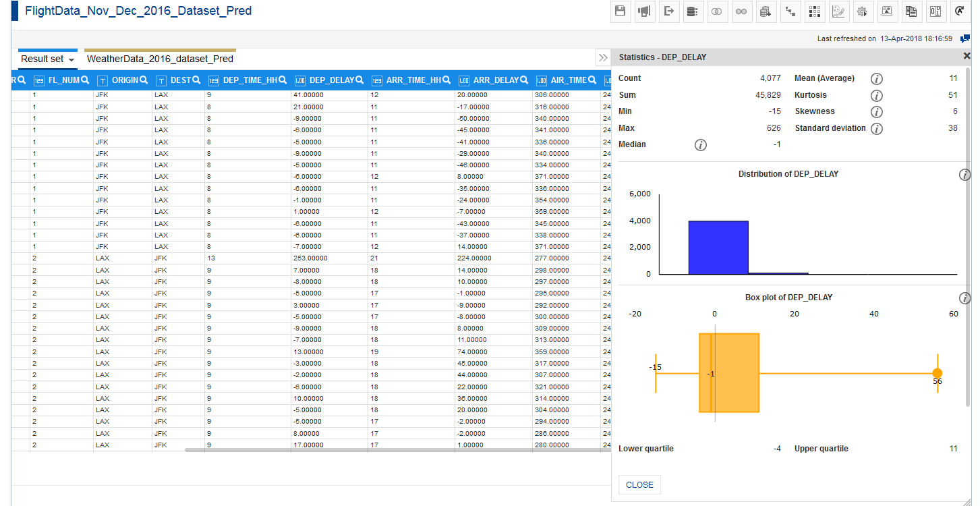This screenshot has height=506, width=980.
Task: Show info for Median
Action: 701,144
